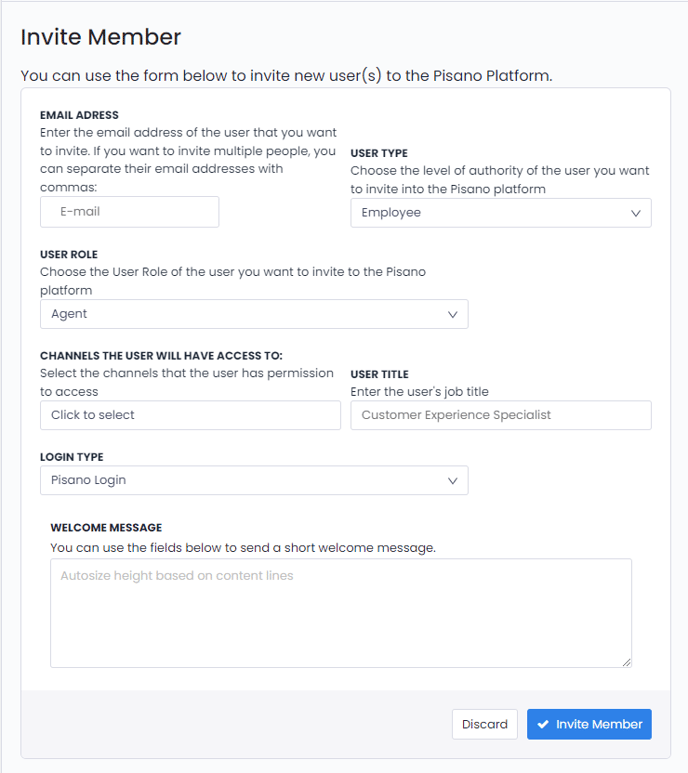
Task: Click the resize handle of the welcome textarea
Action: pyautogui.click(x=627, y=662)
